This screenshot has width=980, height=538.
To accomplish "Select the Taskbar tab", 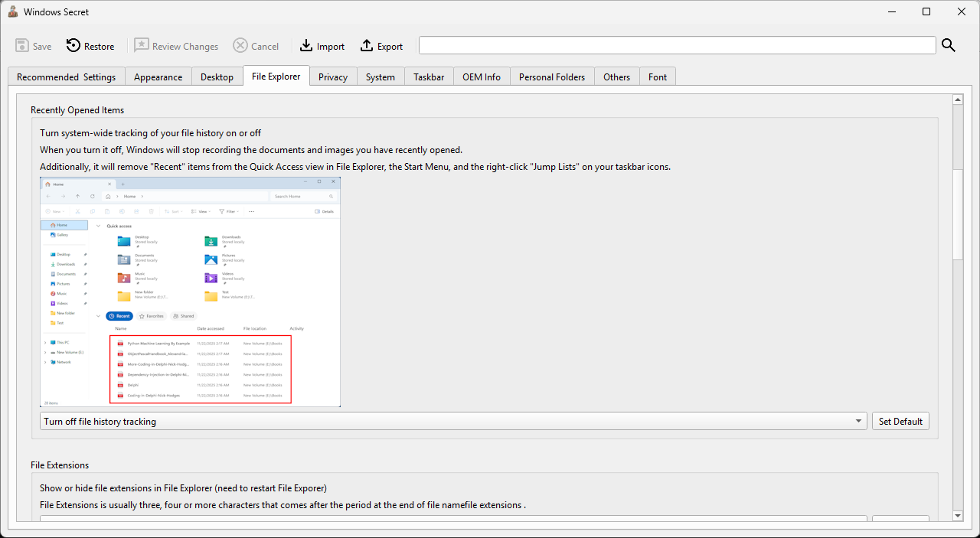I will coord(429,77).
